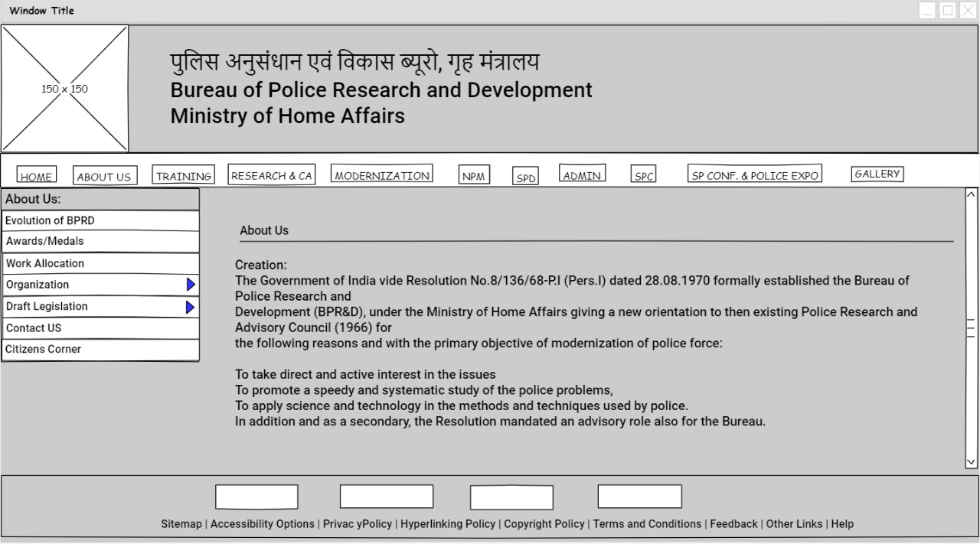Click the first empty footer box

[x=256, y=497]
